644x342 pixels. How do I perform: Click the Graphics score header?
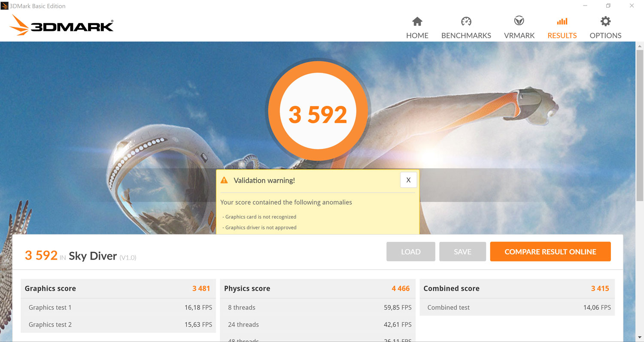[x=118, y=288]
